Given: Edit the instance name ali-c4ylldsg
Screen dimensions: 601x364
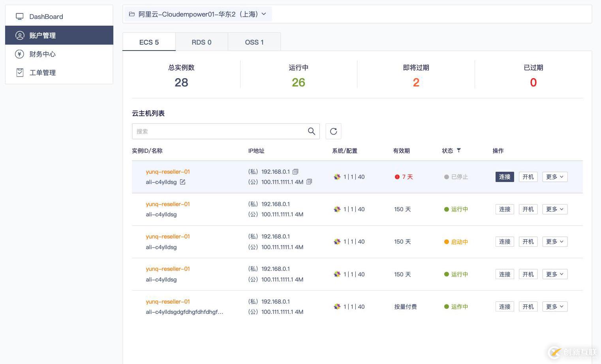Looking at the screenshot, I should 182,182.
